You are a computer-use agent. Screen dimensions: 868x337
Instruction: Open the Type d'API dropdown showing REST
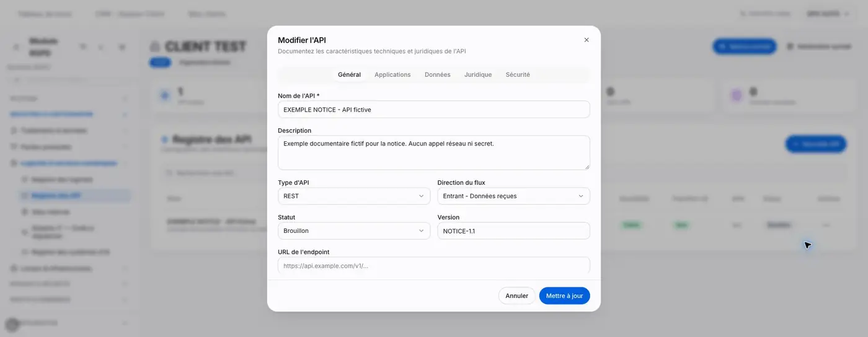(x=354, y=196)
